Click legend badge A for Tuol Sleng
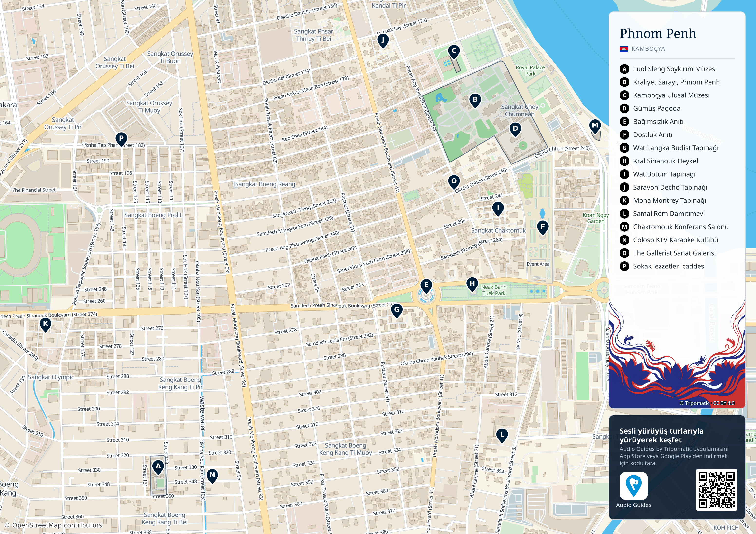Screen dimensions: 756x534 point(624,69)
